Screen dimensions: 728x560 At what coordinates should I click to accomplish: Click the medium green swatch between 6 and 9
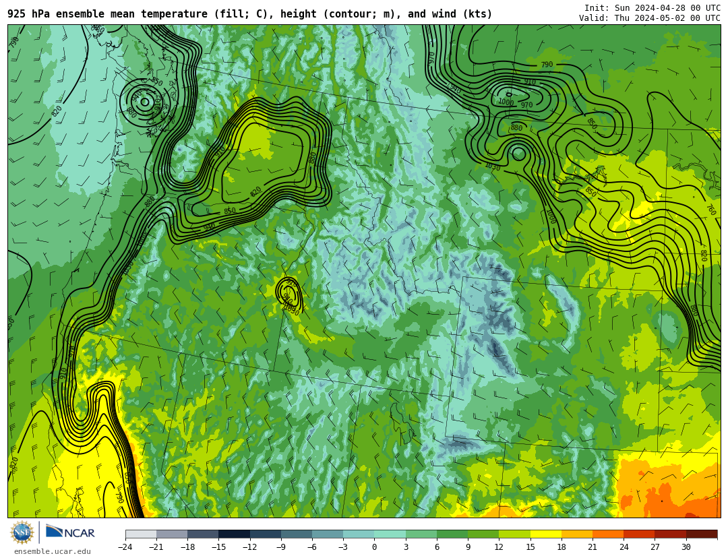[x=452, y=534]
